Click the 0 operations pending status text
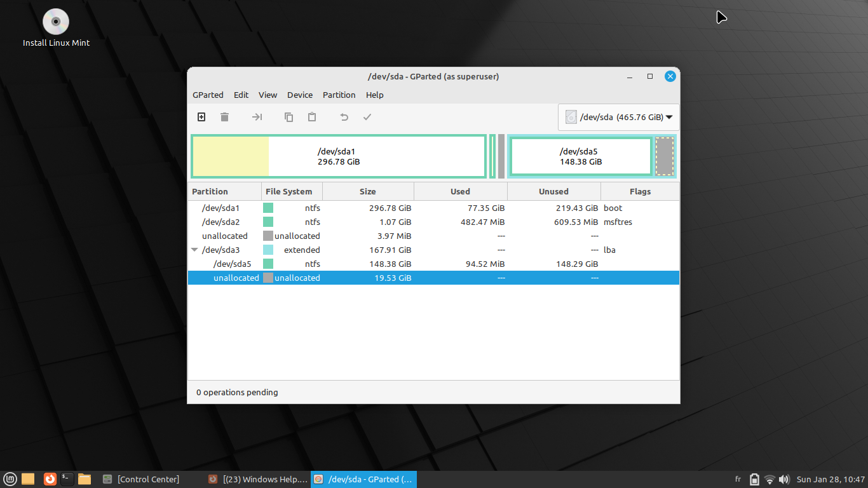The image size is (868, 488). 237,392
